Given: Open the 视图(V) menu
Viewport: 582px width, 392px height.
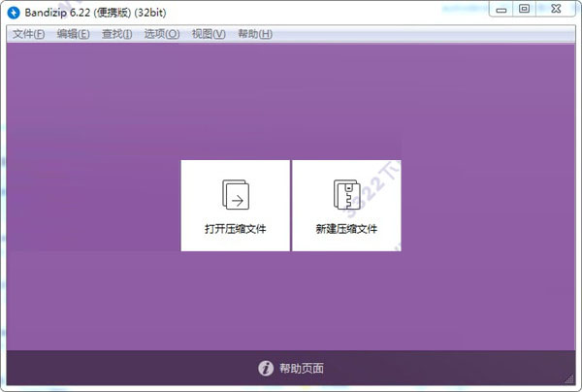Looking at the screenshot, I should [209, 34].
